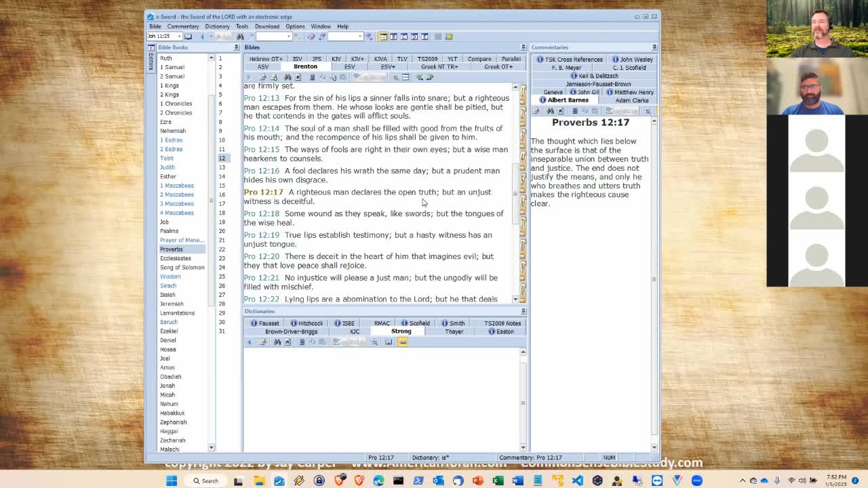
Task: Switch to the ESV Bible tab
Action: click(x=349, y=67)
